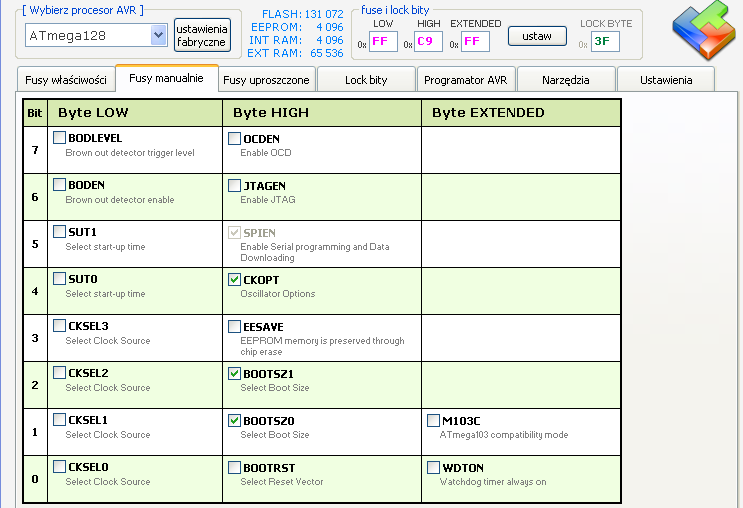
Task: Enable the BODLEVEL checkbox
Action: point(60,138)
